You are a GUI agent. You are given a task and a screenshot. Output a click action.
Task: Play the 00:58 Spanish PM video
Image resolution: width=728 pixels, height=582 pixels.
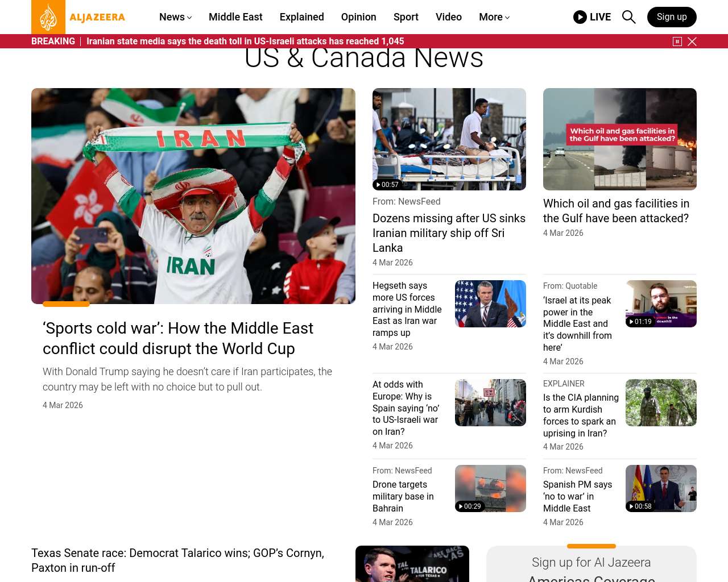(661, 488)
